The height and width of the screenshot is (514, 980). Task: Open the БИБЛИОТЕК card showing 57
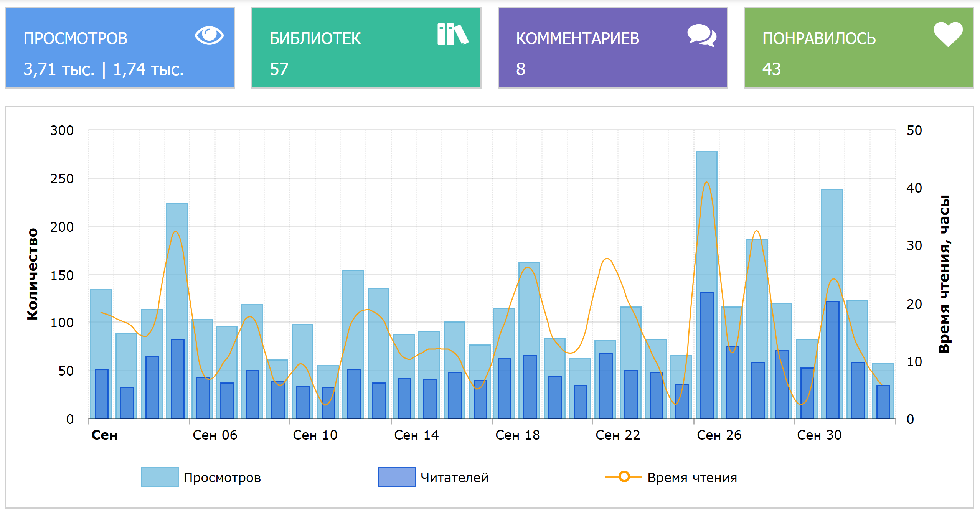coord(366,48)
